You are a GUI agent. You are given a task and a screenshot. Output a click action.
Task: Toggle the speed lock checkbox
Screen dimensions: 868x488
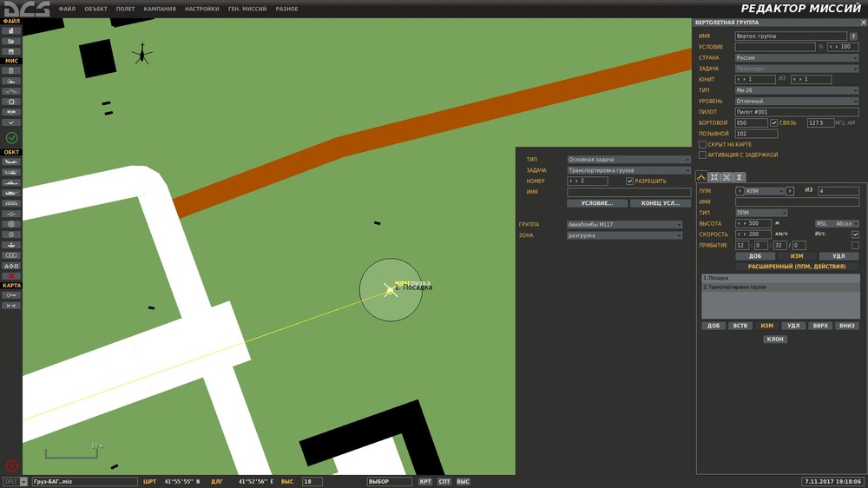click(855, 234)
